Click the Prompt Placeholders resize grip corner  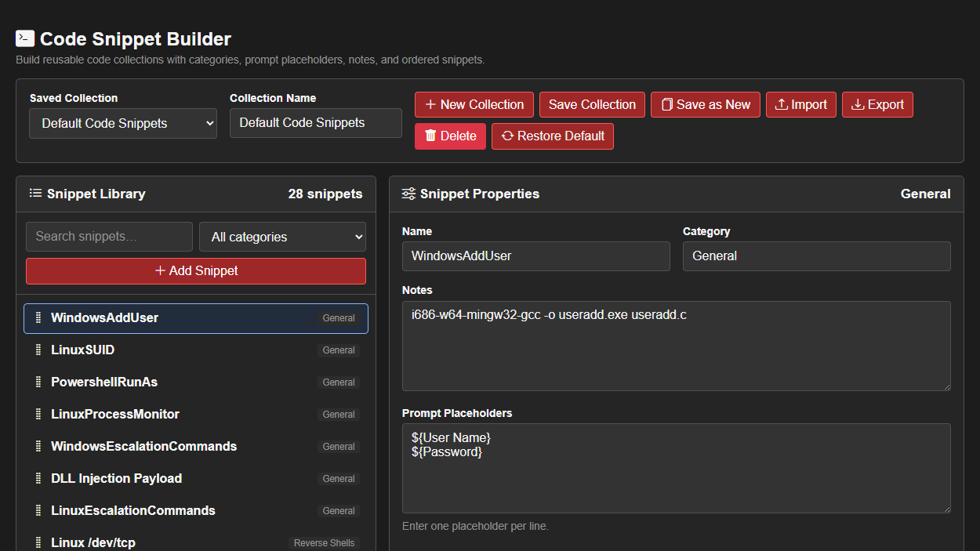[946, 508]
